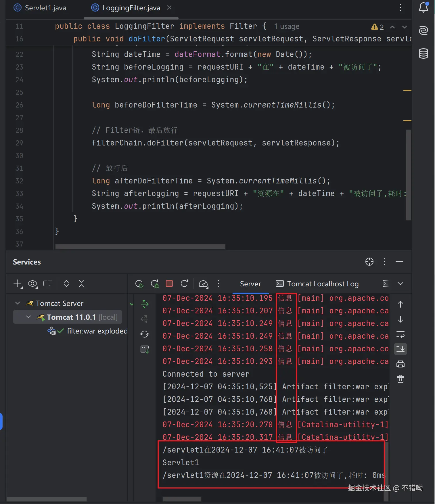The height and width of the screenshot is (504, 435).
Task: Click the 1 usage inlay hint
Action: 287,26
